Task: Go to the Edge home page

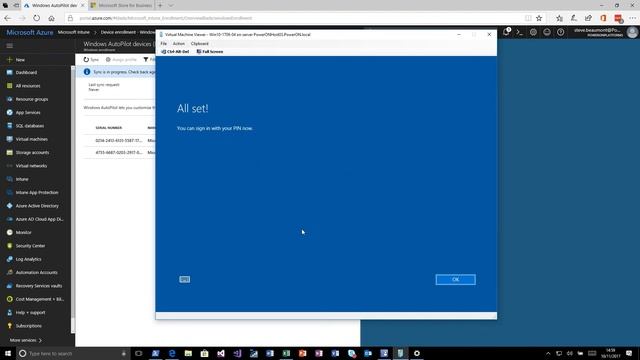Action: pos(51,18)
